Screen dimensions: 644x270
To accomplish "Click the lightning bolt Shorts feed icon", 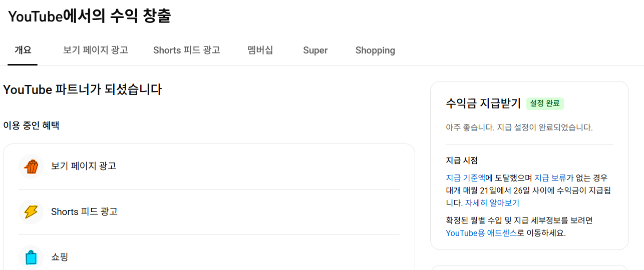I will tap(31, 212).
